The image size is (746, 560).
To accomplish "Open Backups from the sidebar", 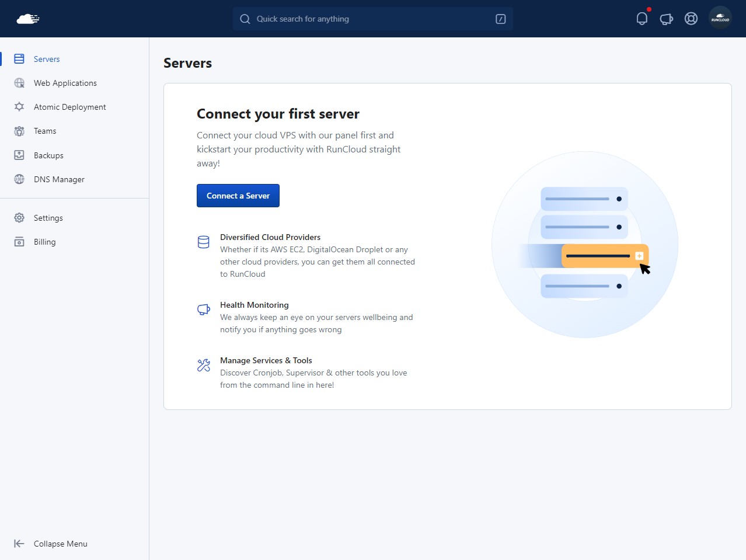I will tap(48, 155).
